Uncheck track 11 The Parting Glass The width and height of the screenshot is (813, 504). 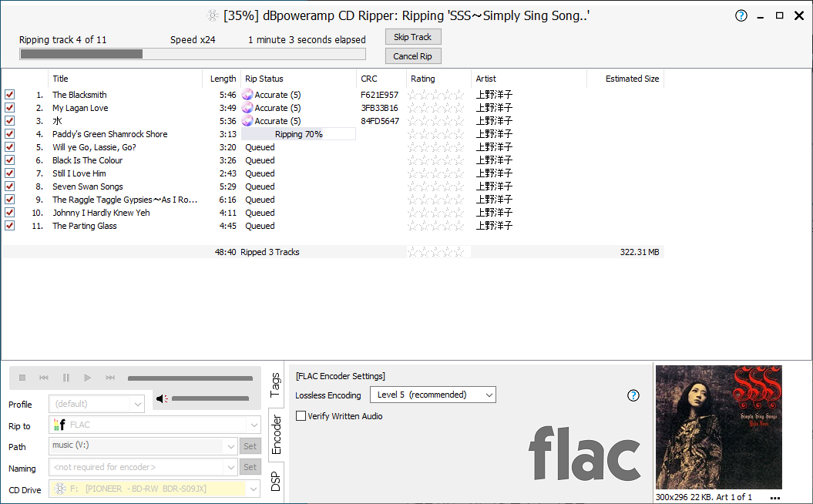click(10, 226)
